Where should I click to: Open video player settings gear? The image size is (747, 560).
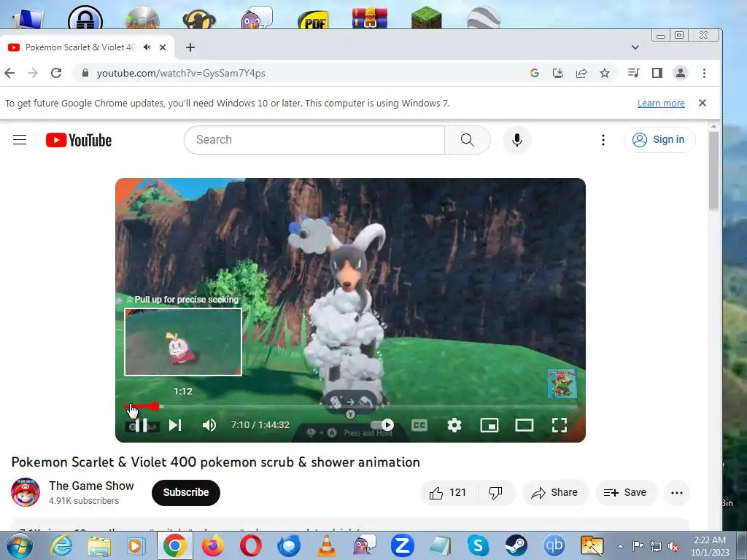[454, 425]
